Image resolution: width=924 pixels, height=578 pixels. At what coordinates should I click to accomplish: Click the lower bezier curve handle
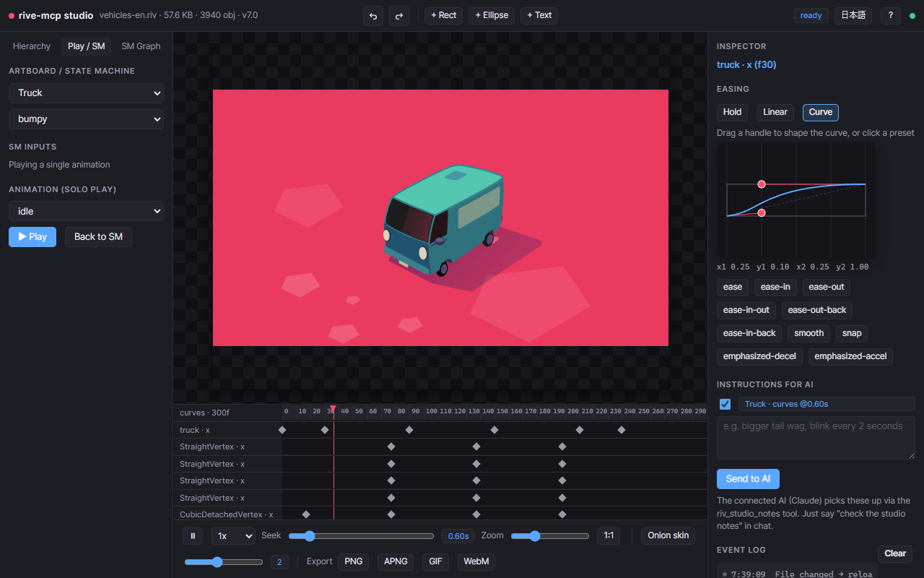point(761,212)
